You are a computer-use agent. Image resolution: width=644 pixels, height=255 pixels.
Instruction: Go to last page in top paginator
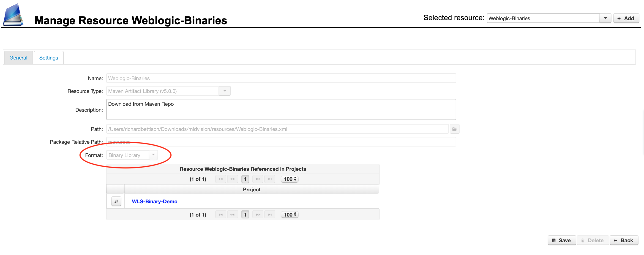pos(270,179)
